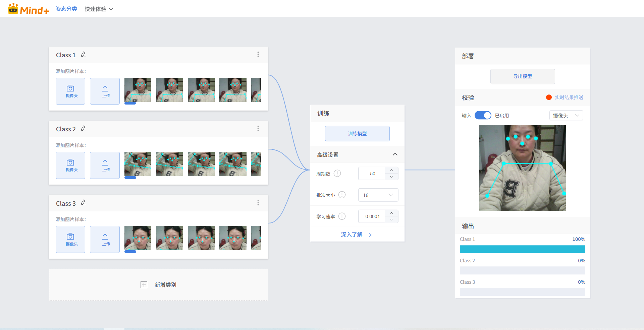
Task: Click the 导出模型 button
Action: 522,76
